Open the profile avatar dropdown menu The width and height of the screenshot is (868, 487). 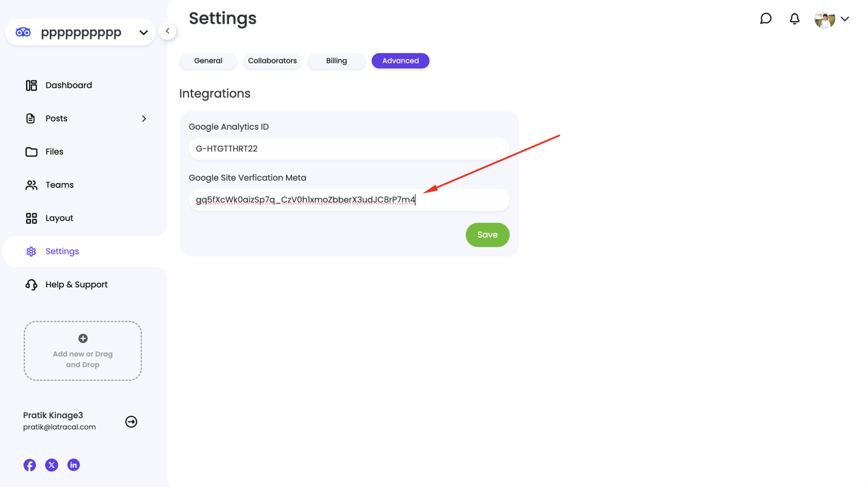(831, 19)
